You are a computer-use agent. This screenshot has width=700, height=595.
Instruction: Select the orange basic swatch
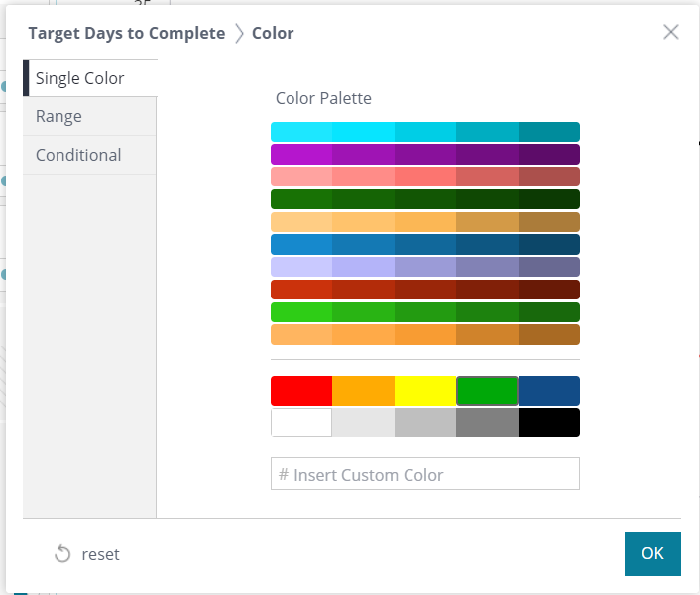click(x=363, y=391)
